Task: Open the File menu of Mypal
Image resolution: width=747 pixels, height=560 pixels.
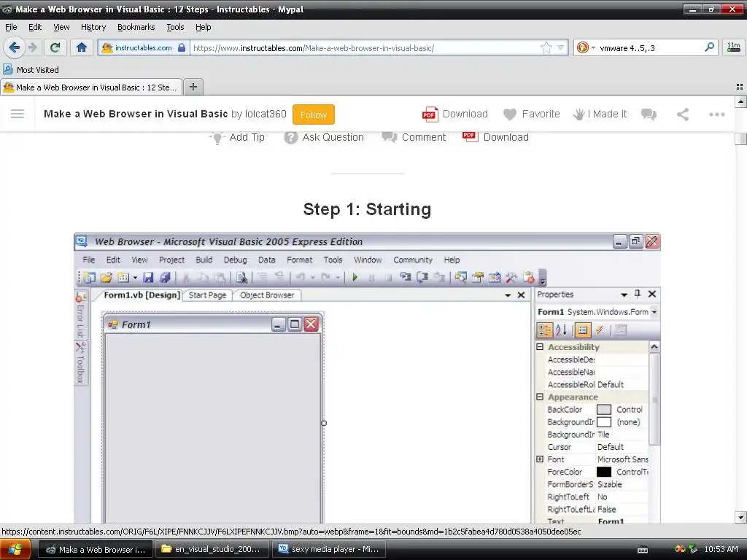Action: pos(11,27)
